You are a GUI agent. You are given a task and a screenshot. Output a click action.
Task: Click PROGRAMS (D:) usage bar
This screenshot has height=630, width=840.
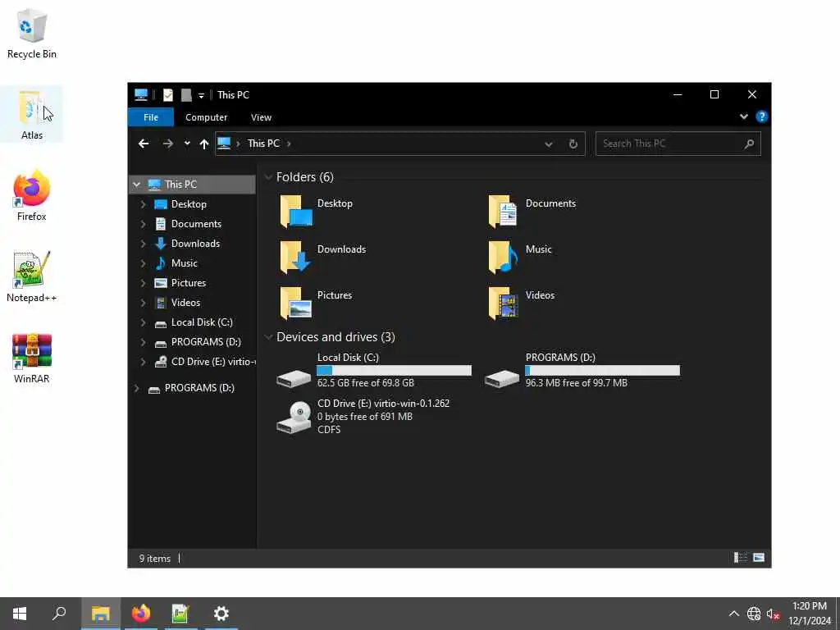(x=603, y=370)
